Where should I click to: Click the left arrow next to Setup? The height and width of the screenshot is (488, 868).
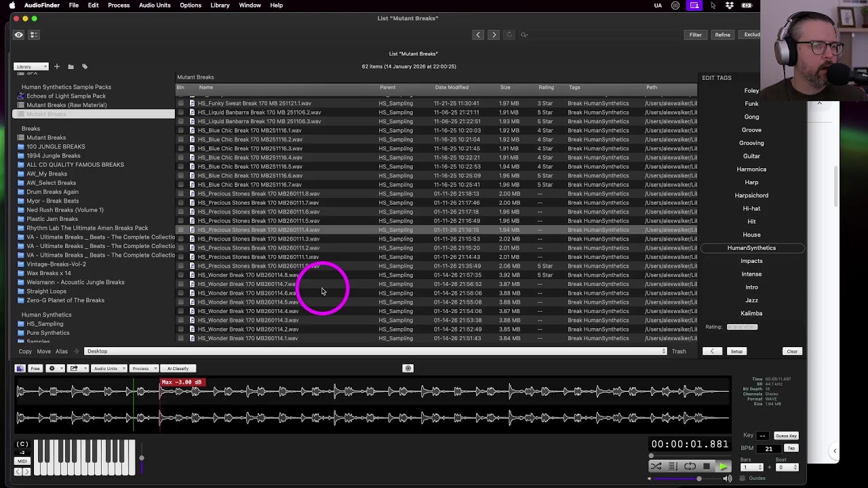click(712, 351)
